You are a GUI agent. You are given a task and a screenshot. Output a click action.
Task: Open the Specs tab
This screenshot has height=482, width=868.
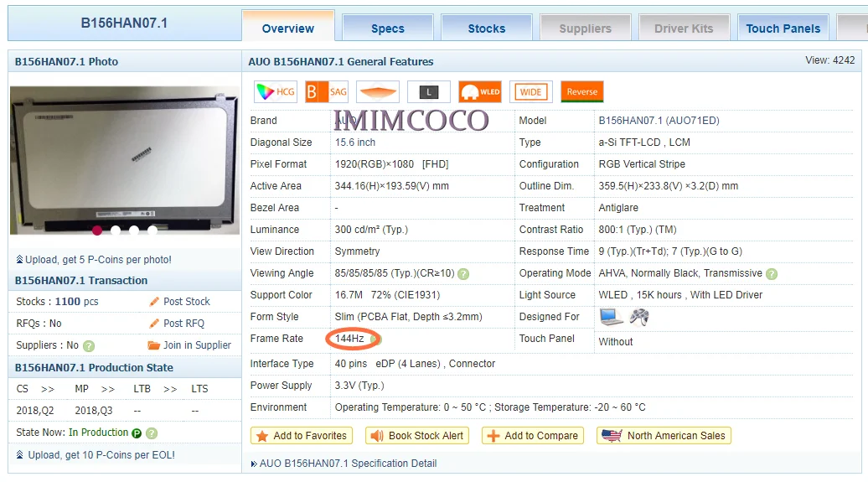[x=387, y=29]
